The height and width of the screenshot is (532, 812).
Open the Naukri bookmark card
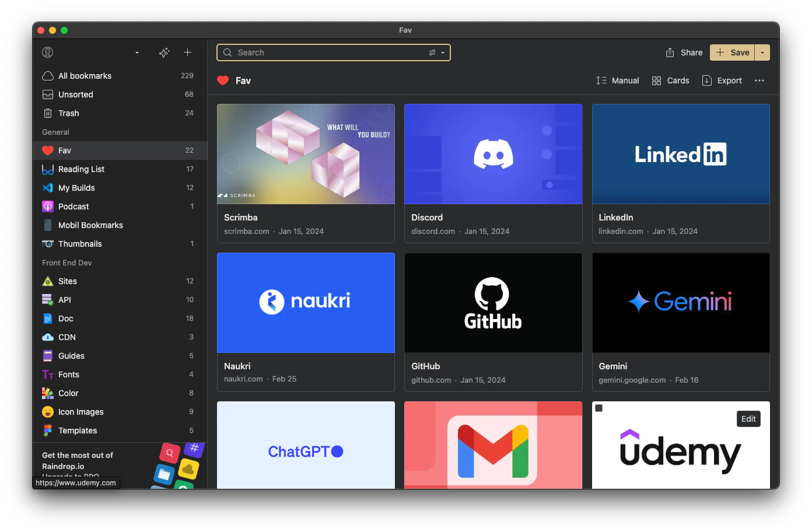click(x=306, y=322)
